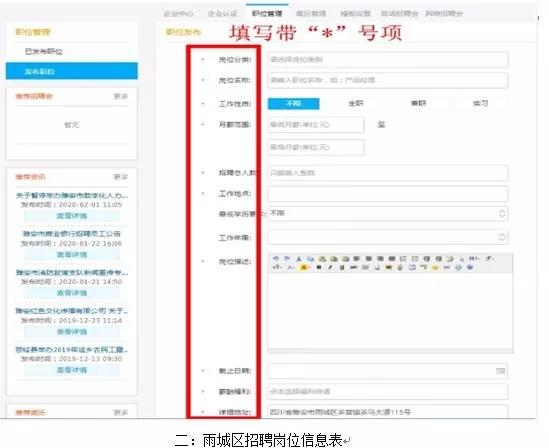549x448 pixels.
Task: Click the 岗位名称 input field
Action: tap(388, 80)
